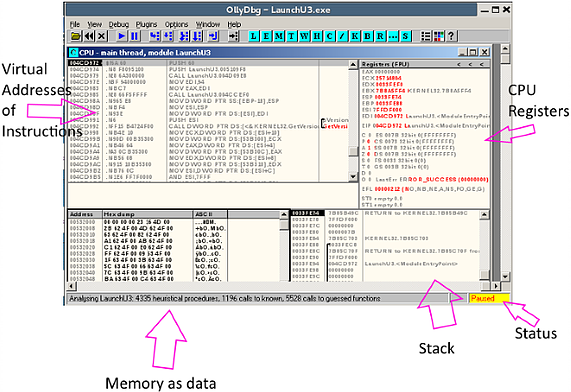571x392 pixels.
Task: Show Breakpoints with the B button
Action: 367,36
